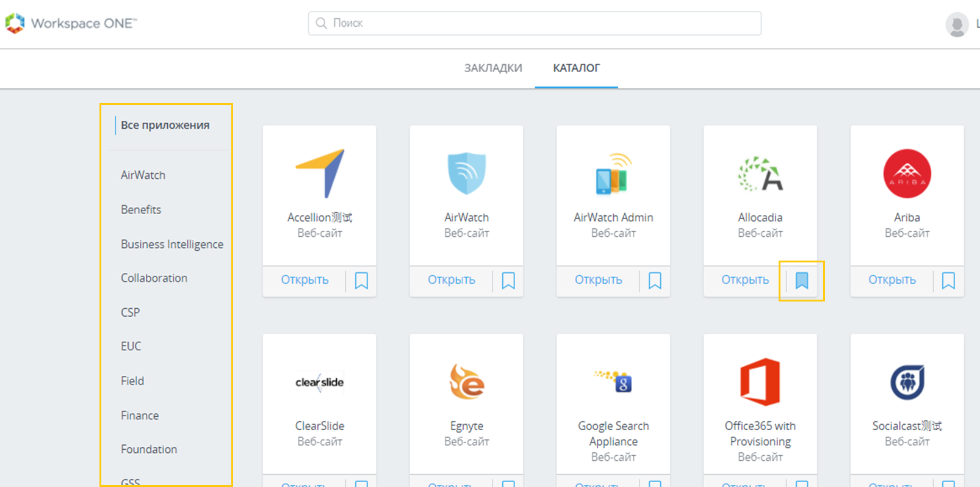Switch to the ЗАКЛАДКИ tab

[x=493, y=68]
